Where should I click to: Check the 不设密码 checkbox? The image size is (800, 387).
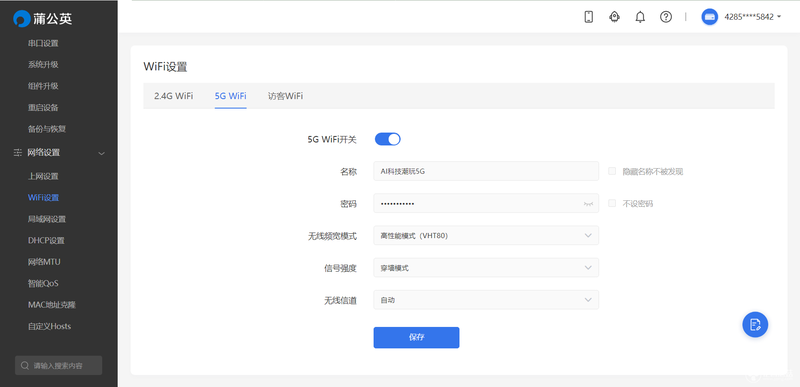pos(612,203)
